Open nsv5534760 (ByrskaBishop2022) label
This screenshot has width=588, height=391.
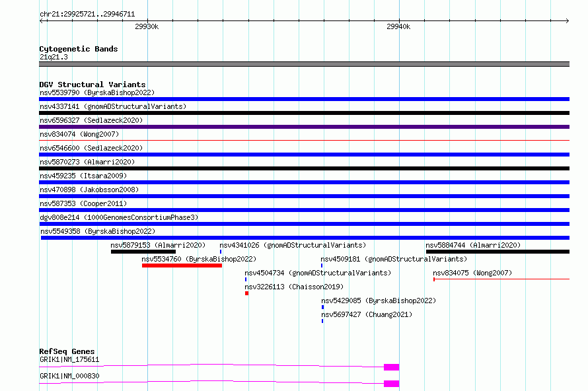tap(199, 259)
